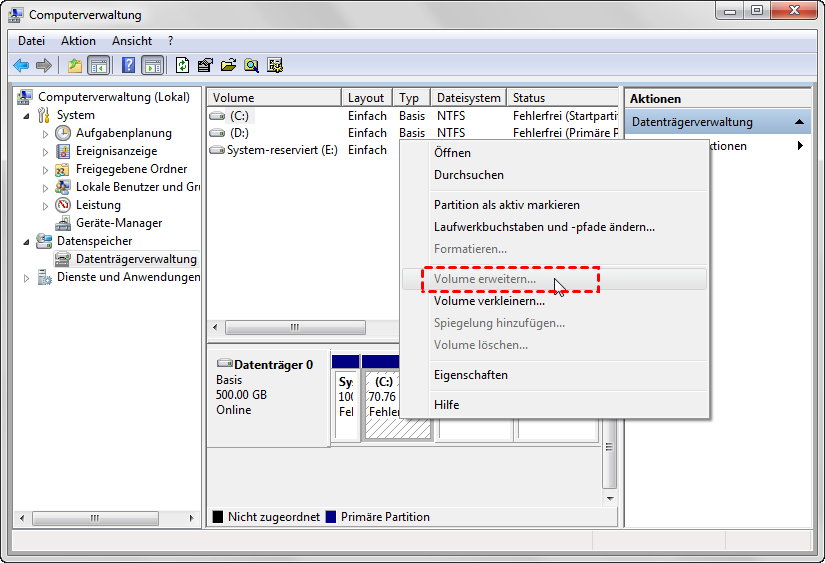Image resolution: width=825 pixels, height=563 pixels.
Task: Expand the Ereignisanzeige node
Action: (x=45, y=152)
